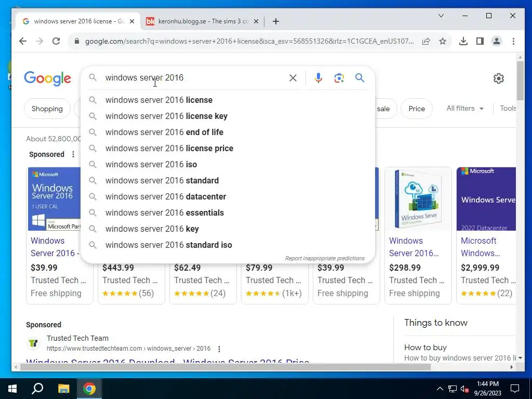Expand the All filters dropdown
532x399 pixels.
[465, 109]
